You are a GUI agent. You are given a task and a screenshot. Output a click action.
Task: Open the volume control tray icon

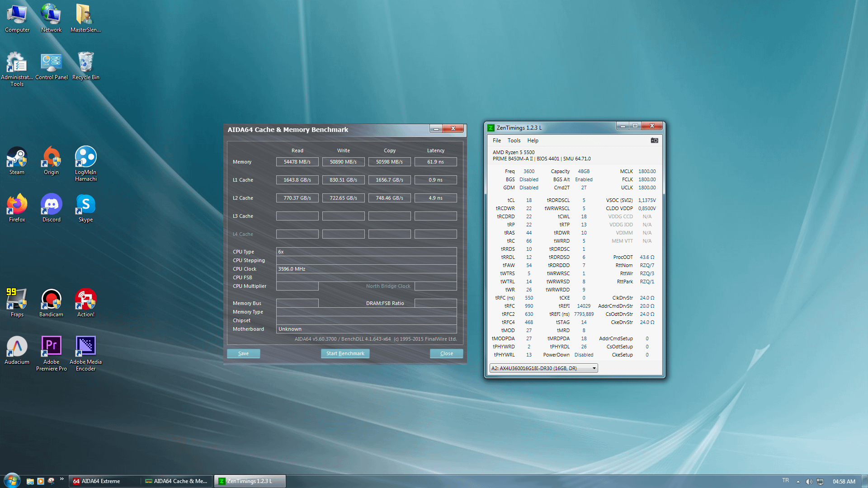point(809,482)
